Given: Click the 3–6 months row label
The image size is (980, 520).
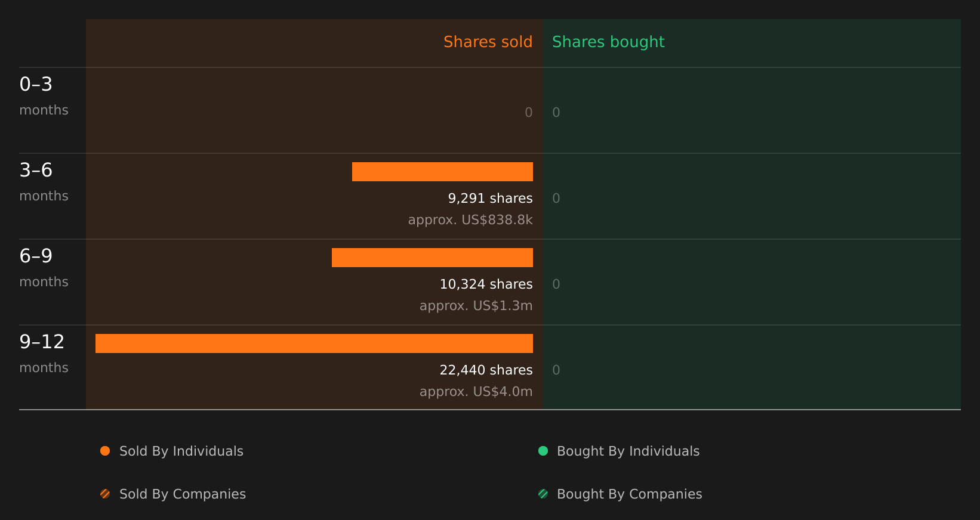Looking at the screenshot, I should [44, 182].
